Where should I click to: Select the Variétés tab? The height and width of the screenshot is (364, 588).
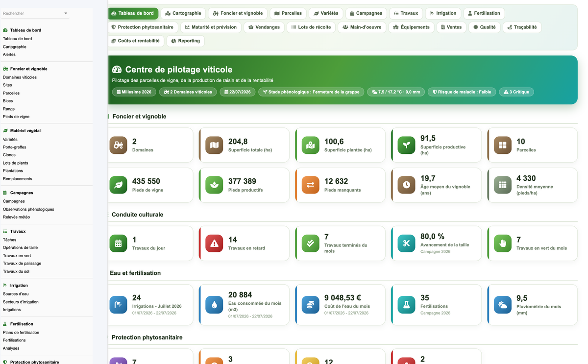coord(326,13)
